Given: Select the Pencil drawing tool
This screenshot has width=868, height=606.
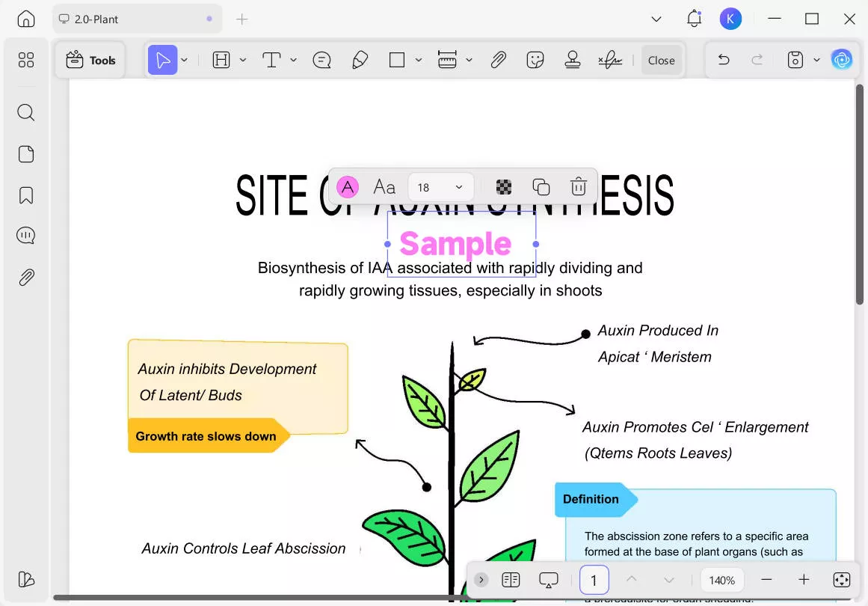Looking at the screenshot, I should (360, 60).
